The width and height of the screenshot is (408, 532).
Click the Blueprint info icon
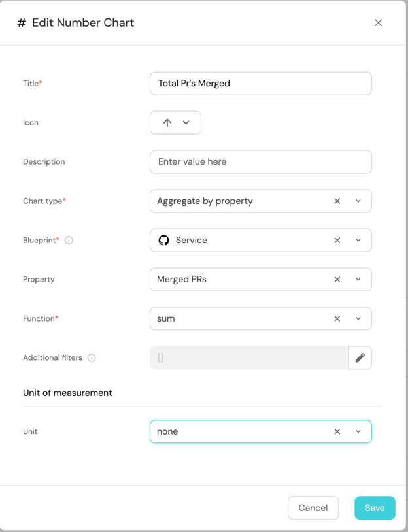(x=69, y=241)
